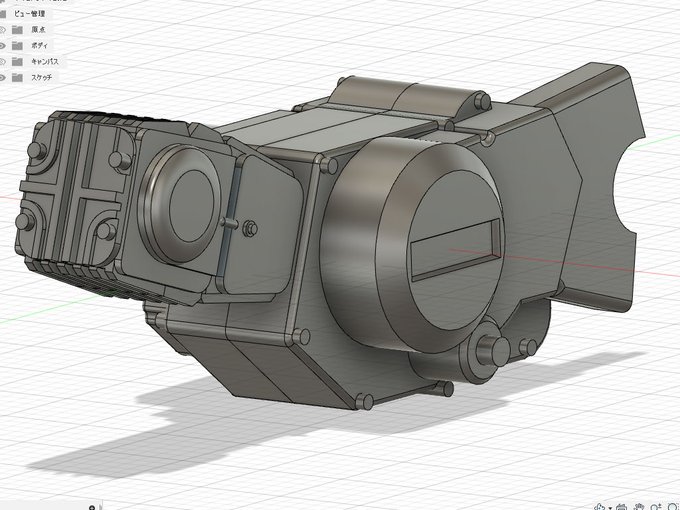Screen dimensions: 680x510
Task: Click the folder icon beside キャンバス
Action: [17, 62]
